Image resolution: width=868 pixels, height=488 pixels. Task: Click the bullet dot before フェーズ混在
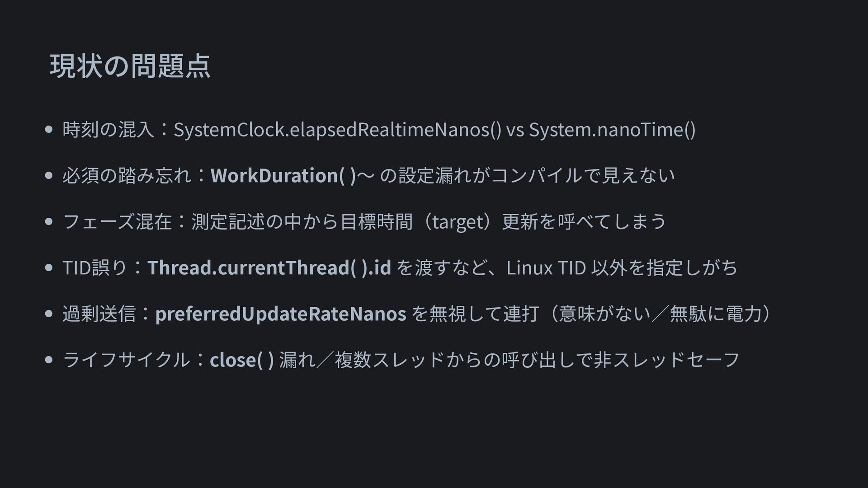pyautogui.click(x=49, y=221)
